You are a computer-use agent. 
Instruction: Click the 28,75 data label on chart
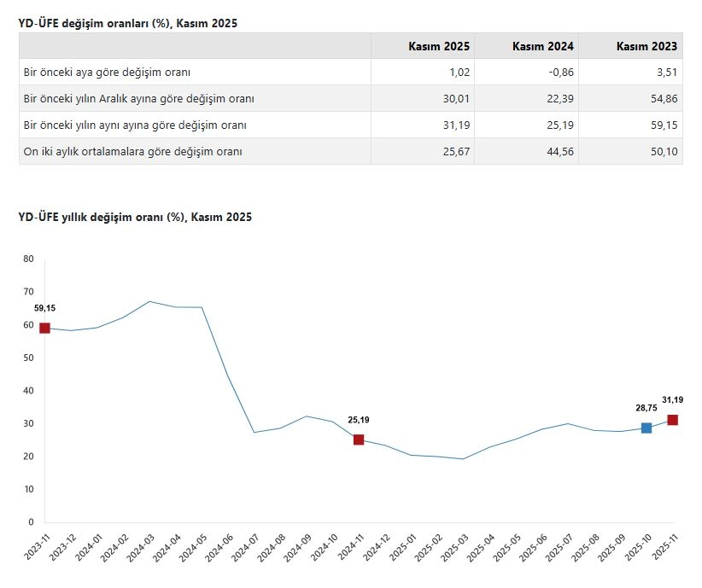click(646, 408)
